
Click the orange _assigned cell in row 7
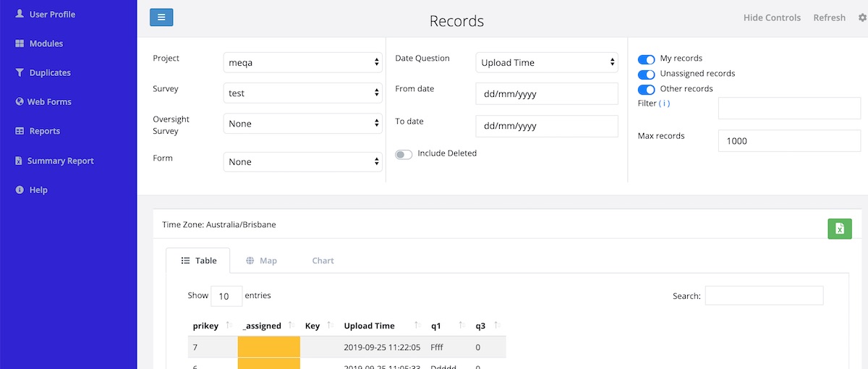pos(269,347)
